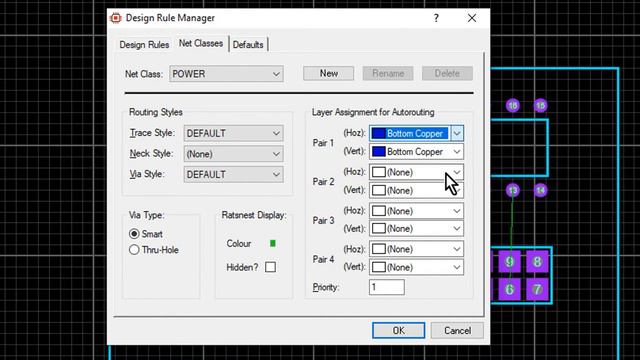Click the Delete button
Viewport: 640px width, 360px height.
tap(447, 73)
